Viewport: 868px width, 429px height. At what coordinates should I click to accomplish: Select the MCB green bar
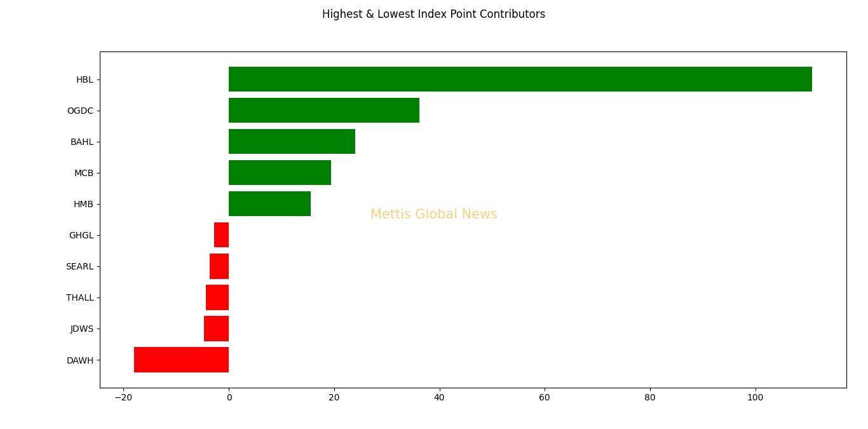coord(280,173)
